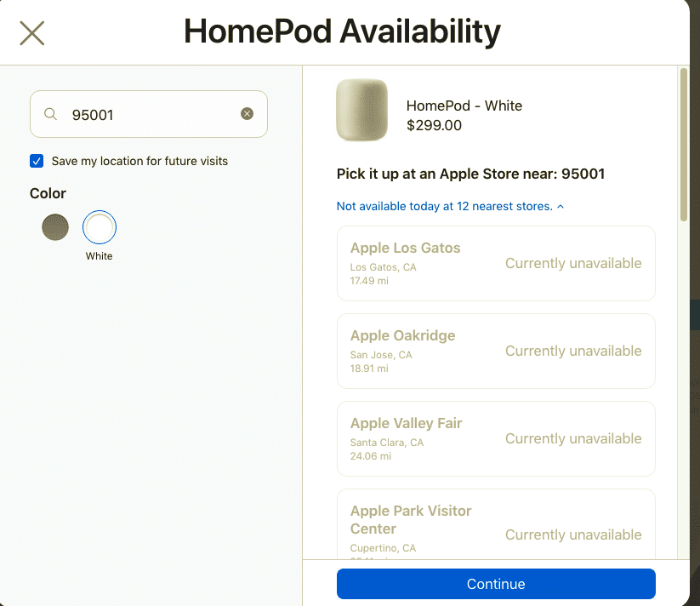700x606 pixels.
Task: Click the store list vertical scrollbar
Action: (x=683, y=145)
